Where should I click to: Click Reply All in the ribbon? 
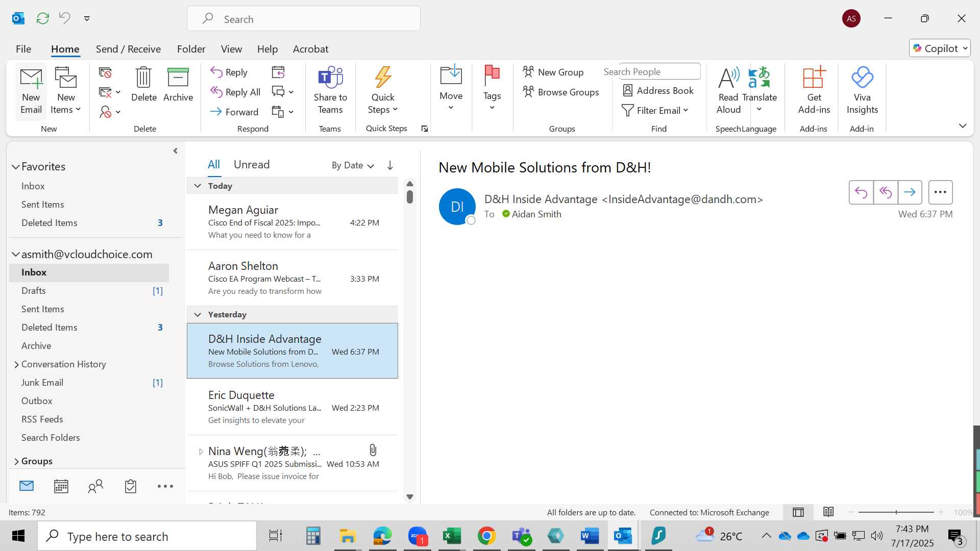point(235,92)
